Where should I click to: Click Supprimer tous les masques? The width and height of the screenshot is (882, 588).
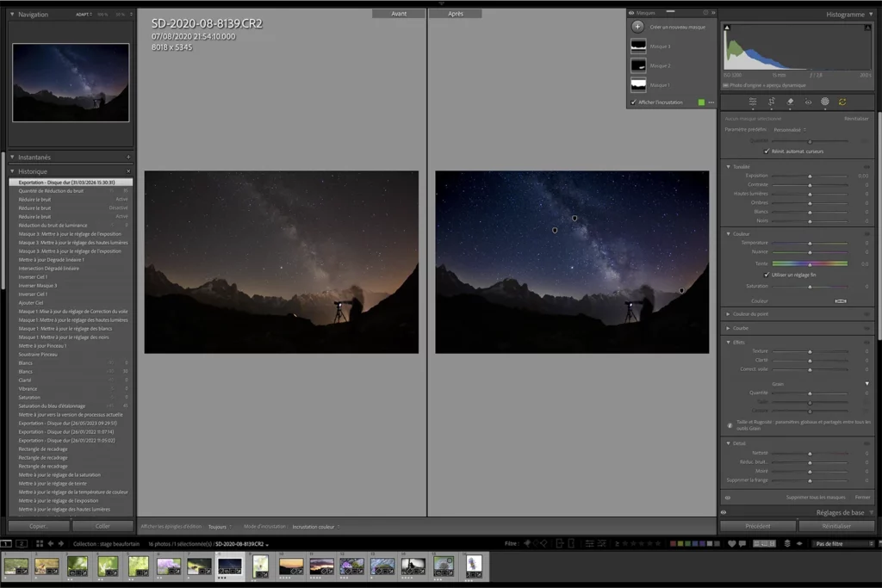(816, 498)
